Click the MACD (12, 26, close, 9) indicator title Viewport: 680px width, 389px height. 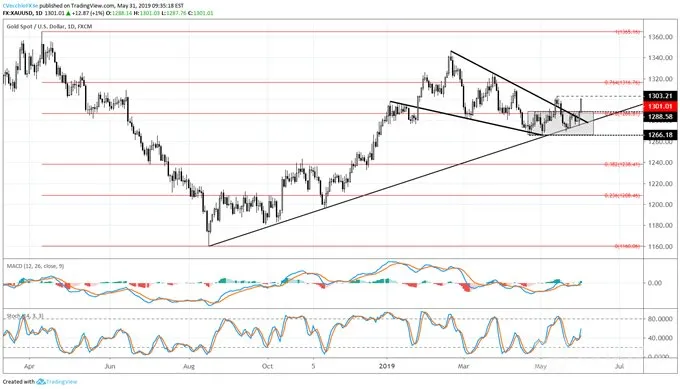coord(36,266)
